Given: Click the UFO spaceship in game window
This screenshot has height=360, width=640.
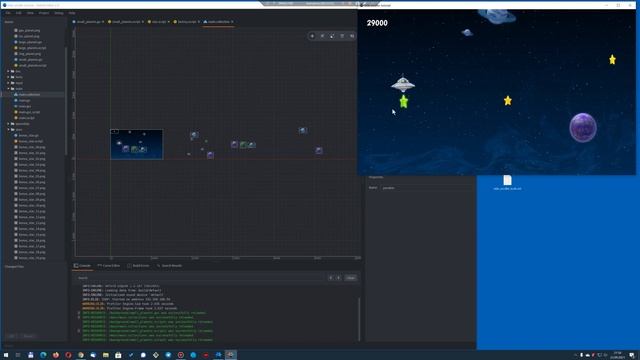Looking at the screenshot, I should [x=403, y=83].
